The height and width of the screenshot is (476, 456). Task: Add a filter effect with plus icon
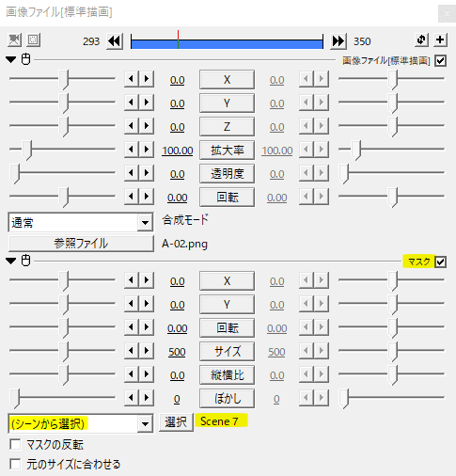click(440, 40)
